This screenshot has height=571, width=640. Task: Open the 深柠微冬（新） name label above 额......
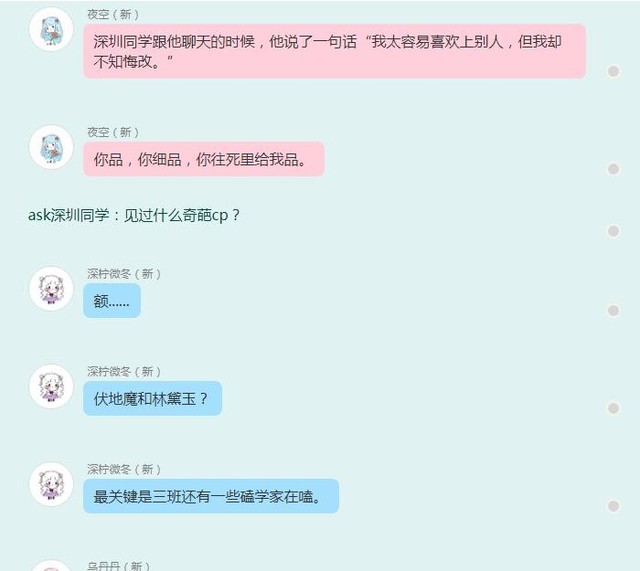click(124, 274)
